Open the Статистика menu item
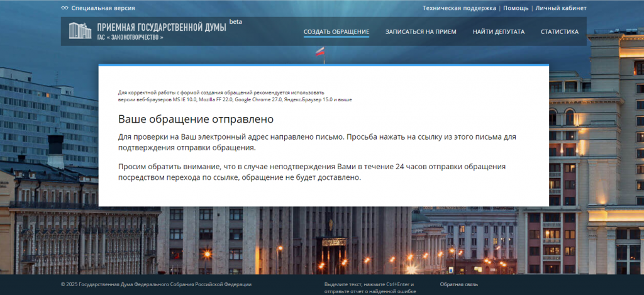Screen dimensions: 644x295 (x=559, y=32)
